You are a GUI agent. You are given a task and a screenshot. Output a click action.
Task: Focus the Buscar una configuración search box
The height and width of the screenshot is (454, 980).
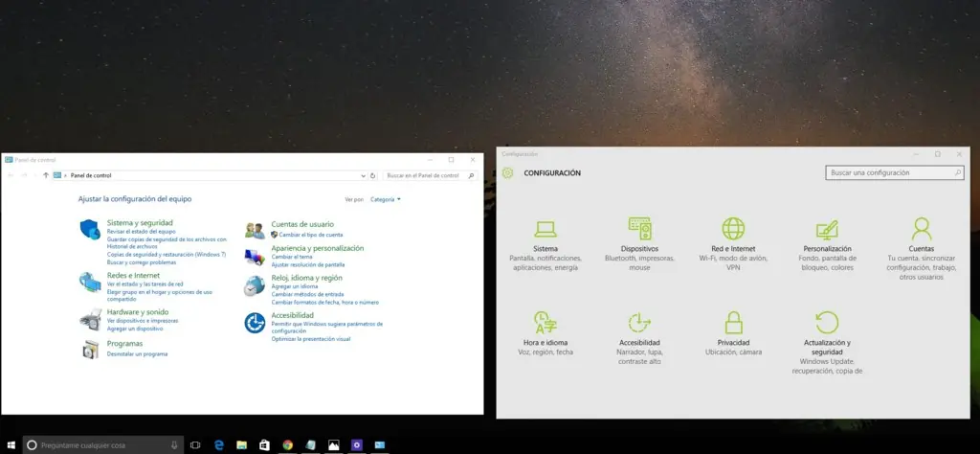[x=895, y=172]
